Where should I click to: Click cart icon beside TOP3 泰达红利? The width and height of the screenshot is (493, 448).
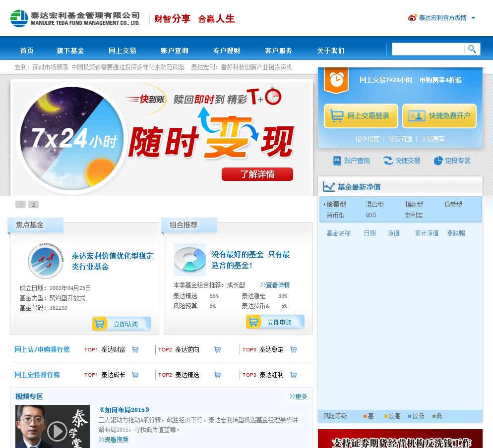point(293,375)
